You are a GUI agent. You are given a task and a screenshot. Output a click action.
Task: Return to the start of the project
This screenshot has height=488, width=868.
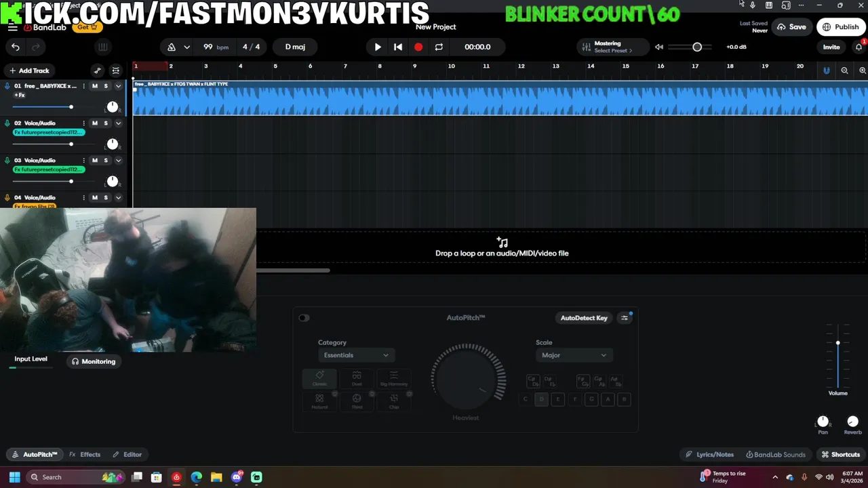coord(398,47)
